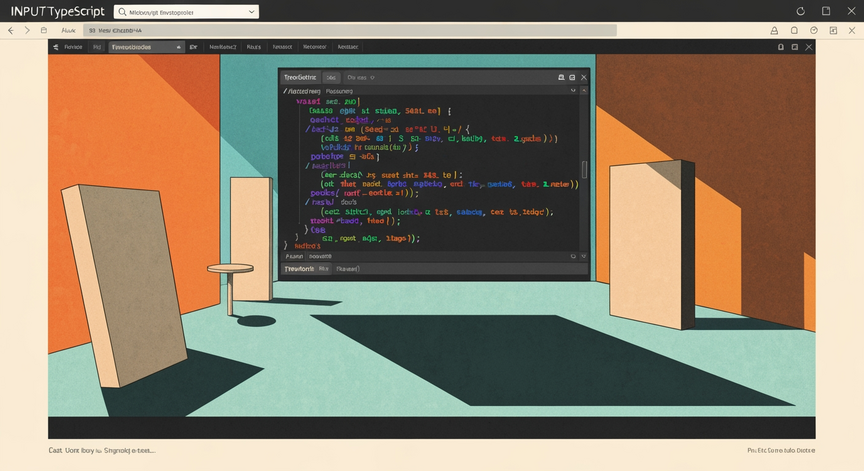The width and height of the screenshot is (864, 471).
Task: Close the code editor window
Action: pyautogui.click(x=584, y=78)
